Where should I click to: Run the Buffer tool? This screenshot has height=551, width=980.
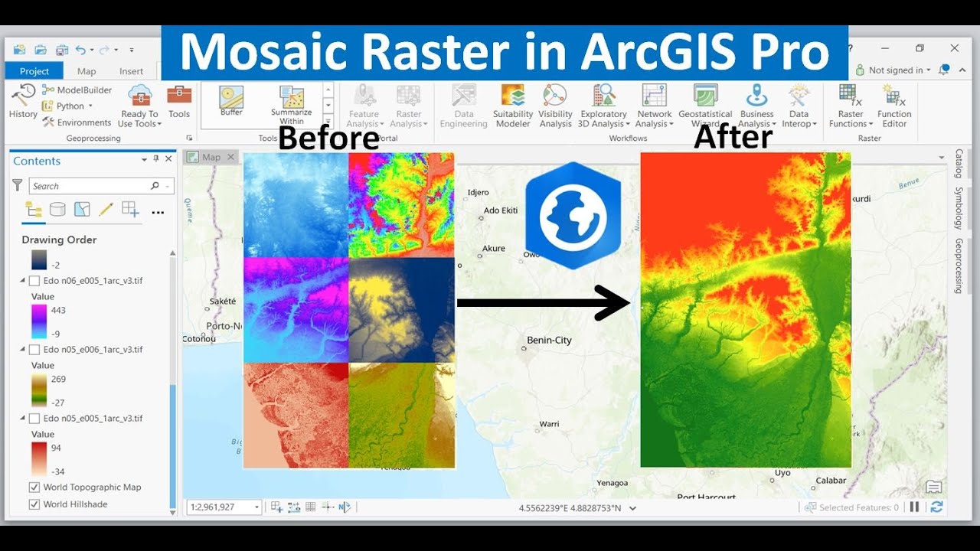coord(231,102)
